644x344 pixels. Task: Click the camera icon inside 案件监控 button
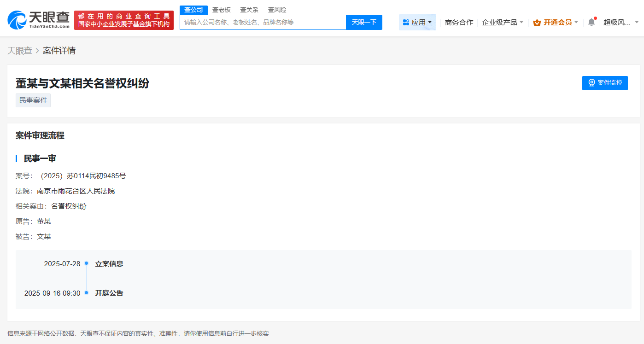tap(591, 83)
